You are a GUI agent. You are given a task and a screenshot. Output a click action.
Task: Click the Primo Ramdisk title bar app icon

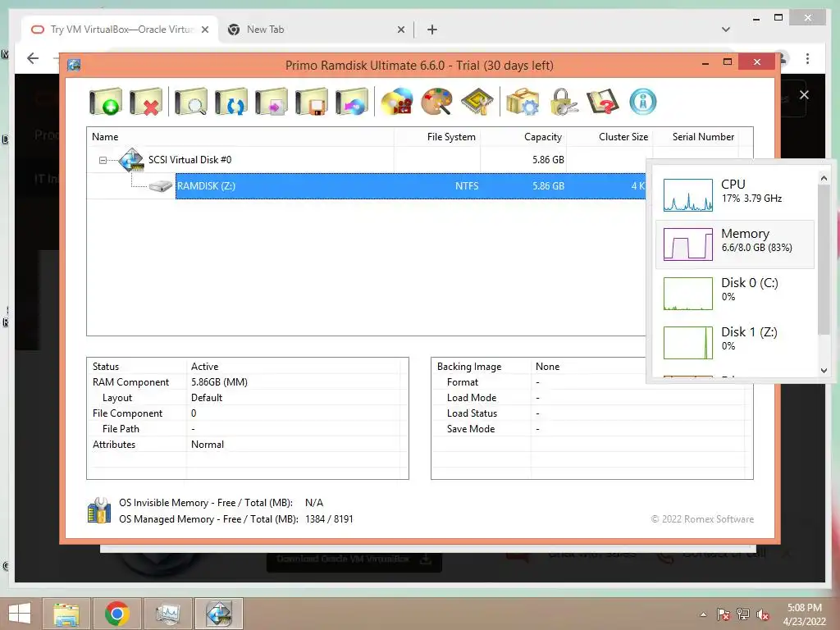tap(74, 66)
